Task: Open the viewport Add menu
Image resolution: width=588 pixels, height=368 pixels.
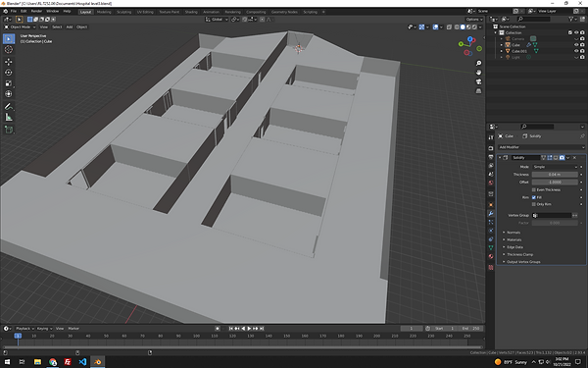Action: point(70,27)
